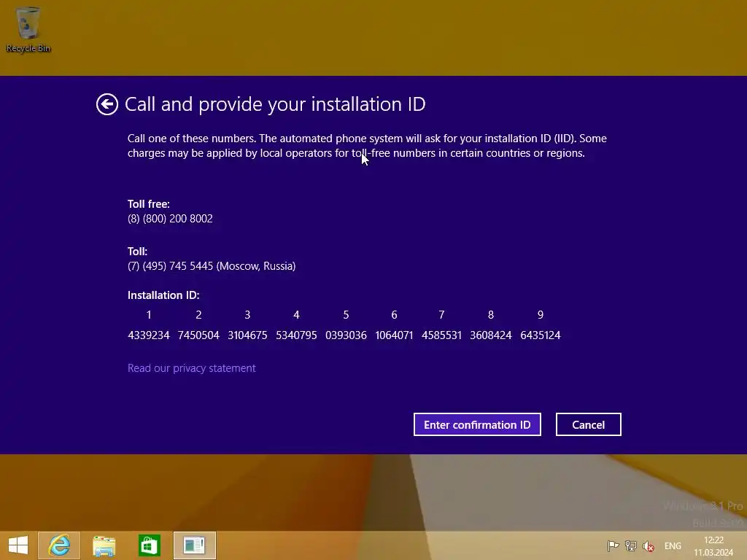Click Enter confirmation ID button
Screen dimensions: 747x560
477,424
